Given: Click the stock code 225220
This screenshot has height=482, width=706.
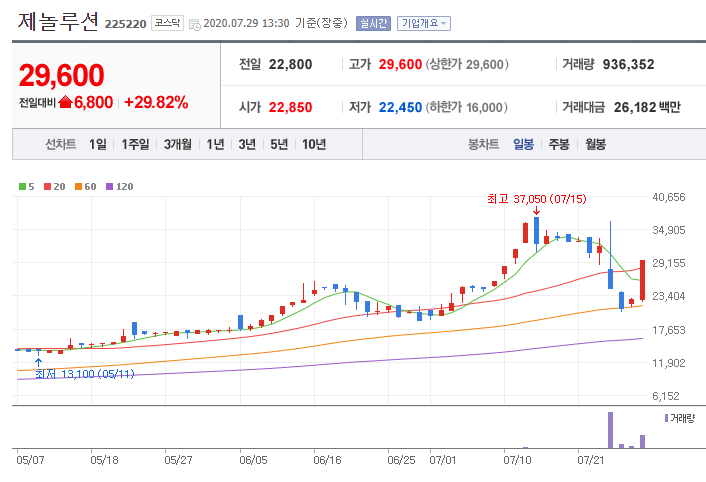Looking at the screenshot, I should 126,24.
